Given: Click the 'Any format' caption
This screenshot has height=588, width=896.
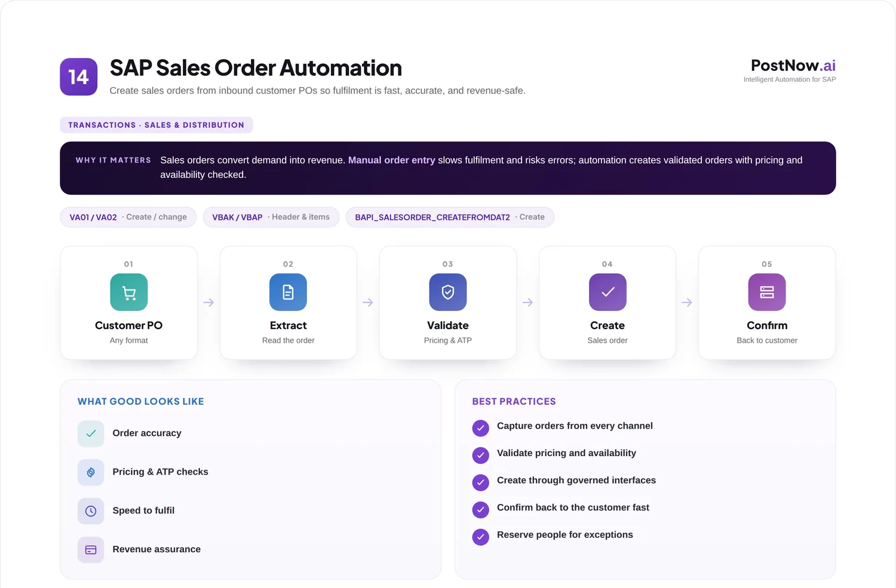Looking at the screenshot, I should (128, 340).
